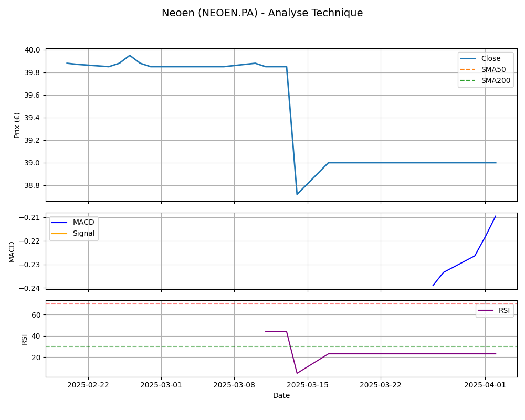Click the orange dashed SMA50 legend sample
The image size is (525, 420).
click(x=468, y=70)
